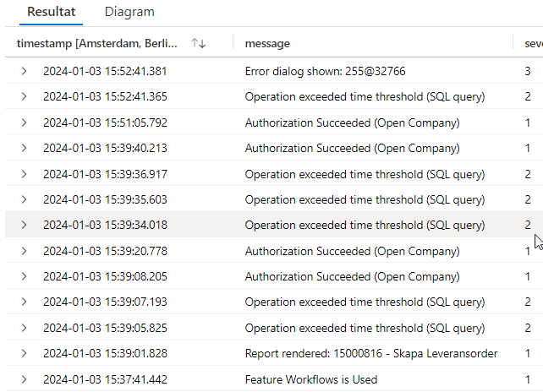Select severity value 3 in first row

click(x=528, y=71)
